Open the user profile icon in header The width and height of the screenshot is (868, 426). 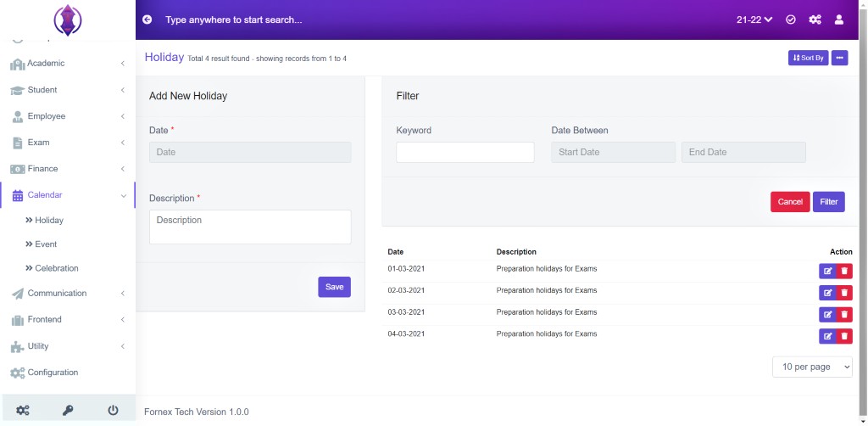tap(838, 20)
